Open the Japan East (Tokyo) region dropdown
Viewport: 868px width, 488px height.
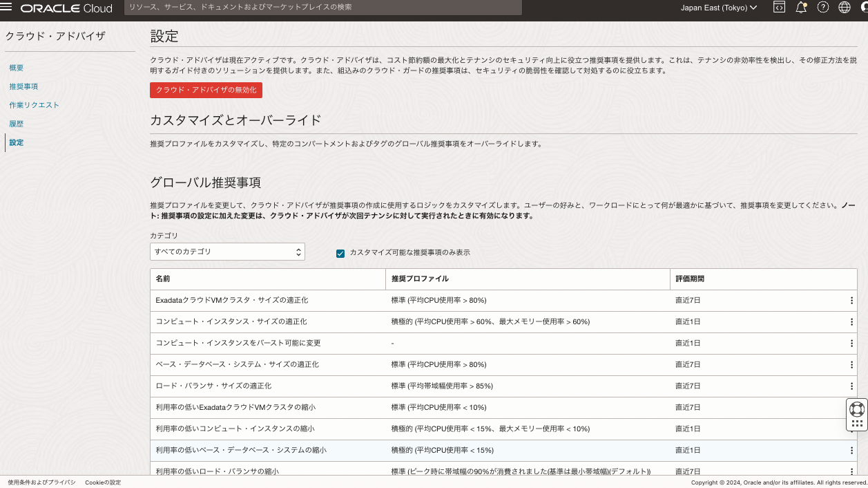(718, 8)
